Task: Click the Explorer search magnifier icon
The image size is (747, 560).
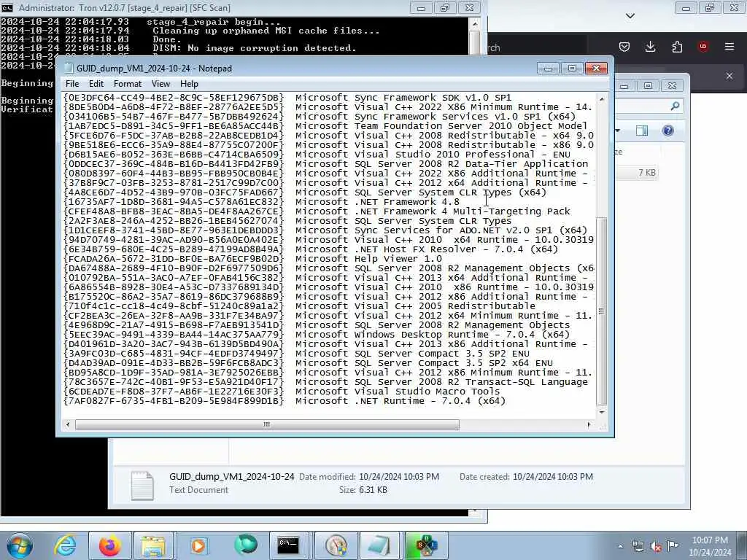Action: pyautogui.click(x=675, y=106)
